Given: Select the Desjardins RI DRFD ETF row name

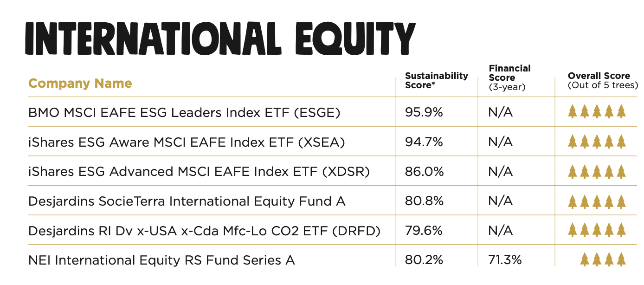Looking at the screenshot, I should (204, 231).
